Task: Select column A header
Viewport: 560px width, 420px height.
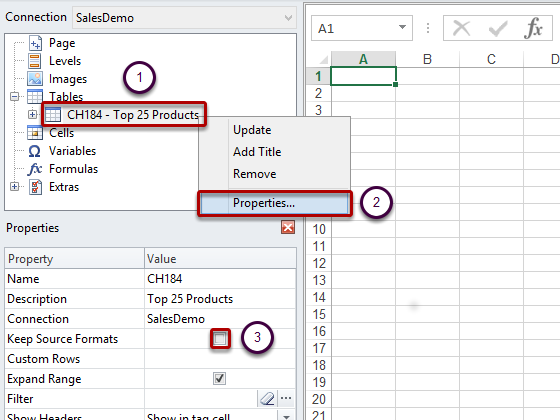Action: (x=363, y=59)
